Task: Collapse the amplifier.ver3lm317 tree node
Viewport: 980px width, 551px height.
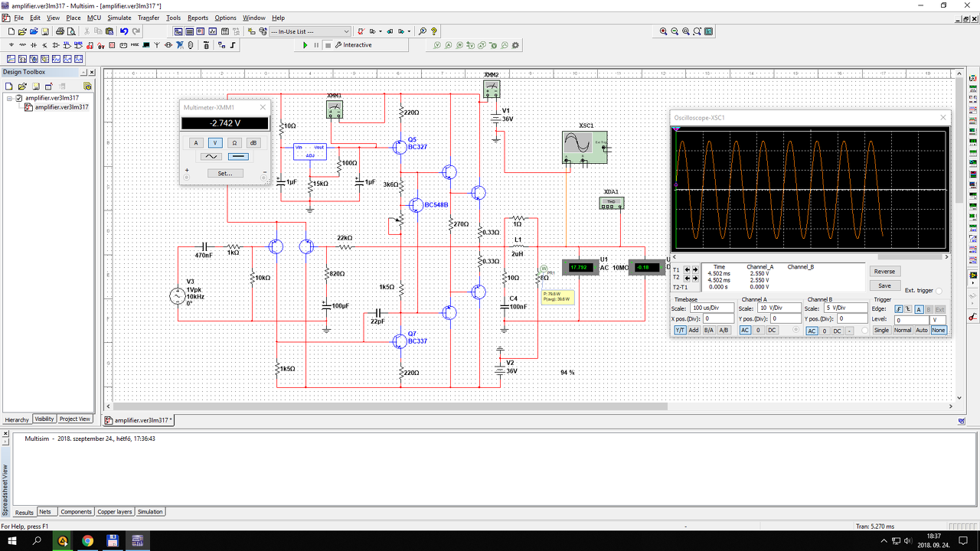Action: click(x=10, y=98)
